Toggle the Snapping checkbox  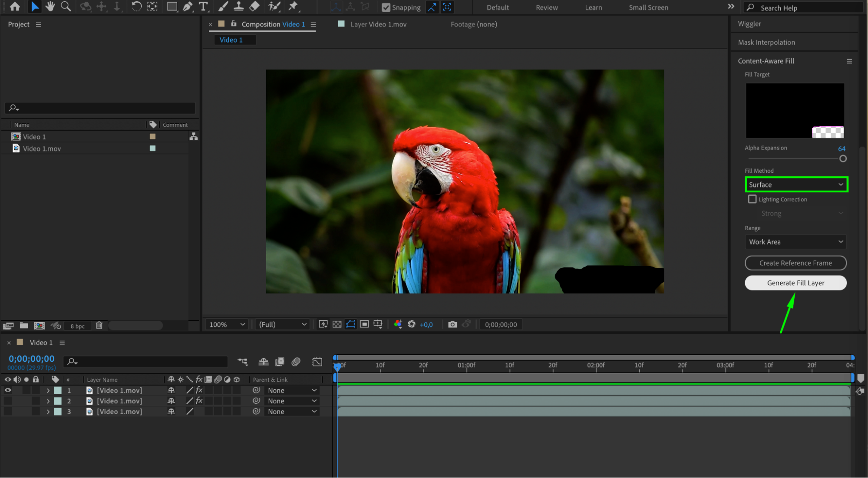click(x=386, y=7)
